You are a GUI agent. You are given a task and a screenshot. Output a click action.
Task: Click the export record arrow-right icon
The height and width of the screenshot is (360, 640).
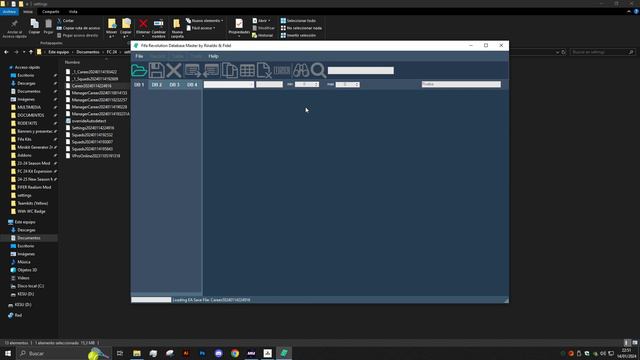(x=193, y=71)
